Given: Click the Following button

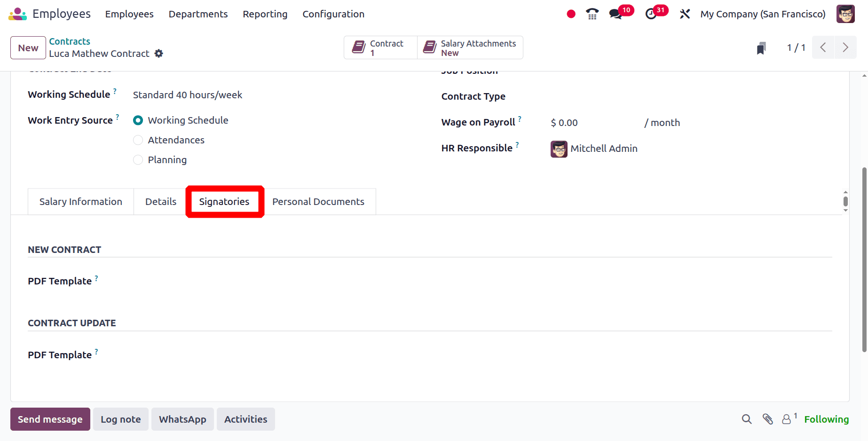Looking at the screenshot, I should (827, 419).
